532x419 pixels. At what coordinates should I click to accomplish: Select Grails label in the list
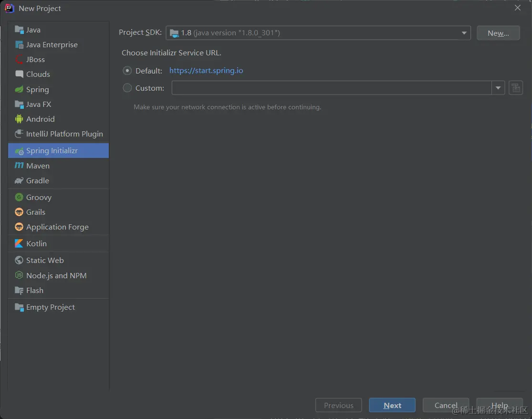[x=36, y=212]
